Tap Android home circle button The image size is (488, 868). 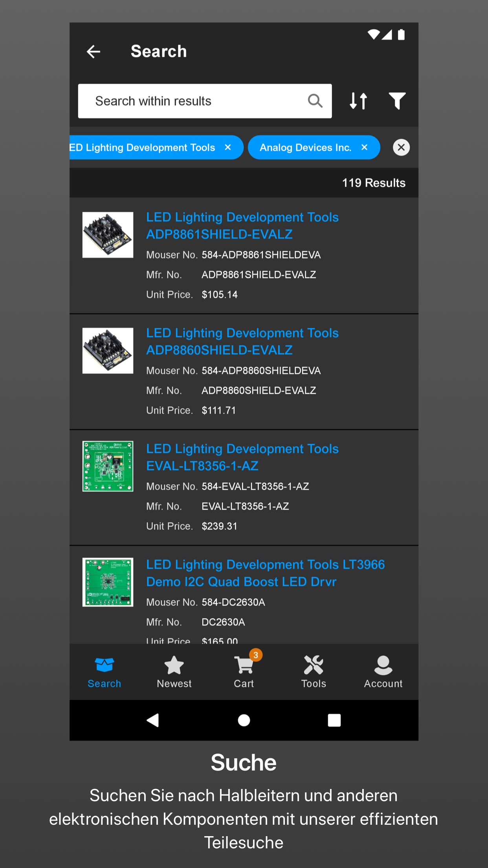(244, 720)
